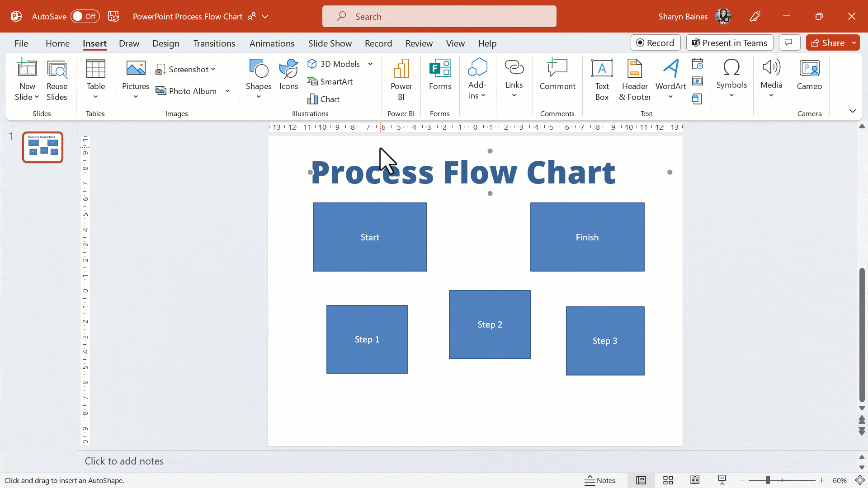
Task: Open WordArt options
Action: (670, 79)
